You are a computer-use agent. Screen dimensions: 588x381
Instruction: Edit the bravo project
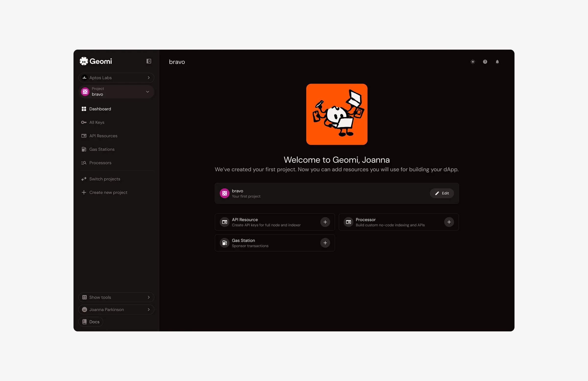(442, 193)
